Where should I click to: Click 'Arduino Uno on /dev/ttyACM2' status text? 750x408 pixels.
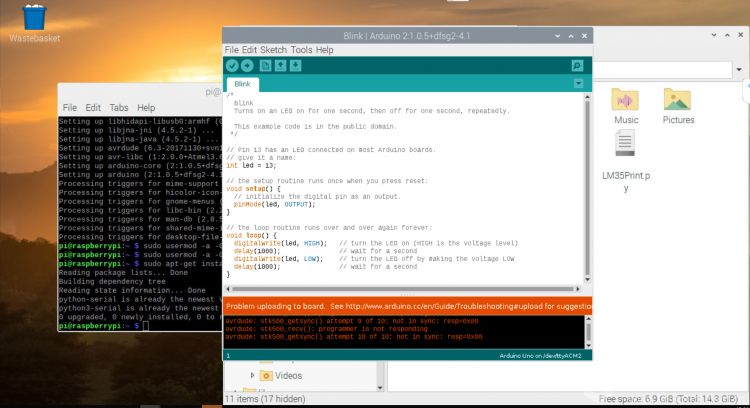[x=540, y=356]
